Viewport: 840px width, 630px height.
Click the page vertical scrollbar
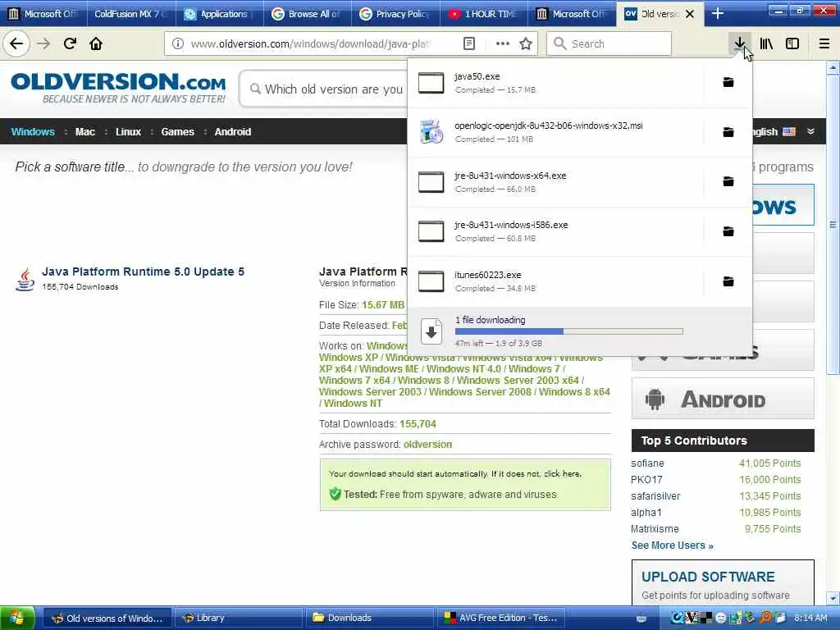click(833, 332)
